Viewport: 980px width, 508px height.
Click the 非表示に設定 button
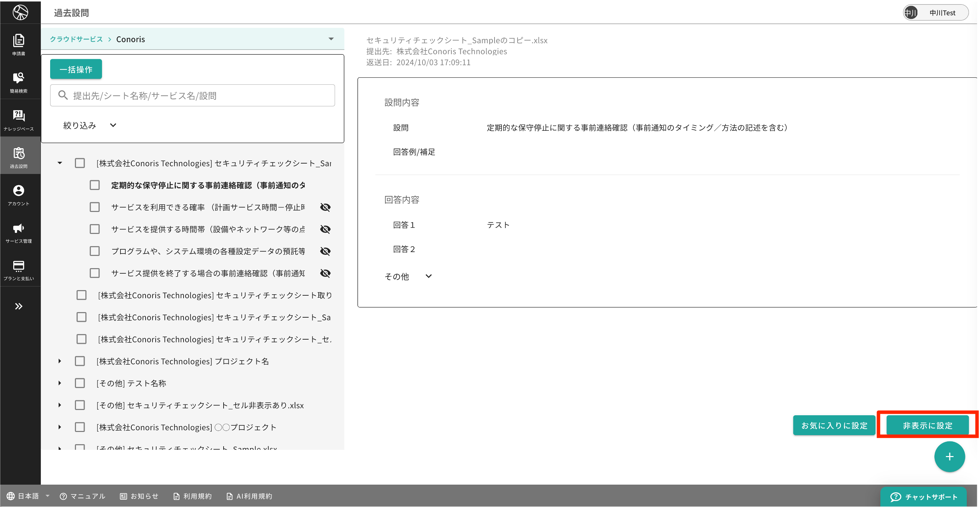927,425
